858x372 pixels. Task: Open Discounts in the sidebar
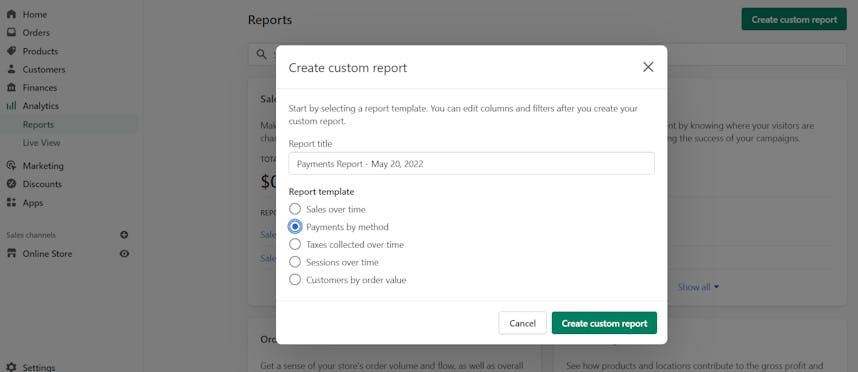pos(42,184)
